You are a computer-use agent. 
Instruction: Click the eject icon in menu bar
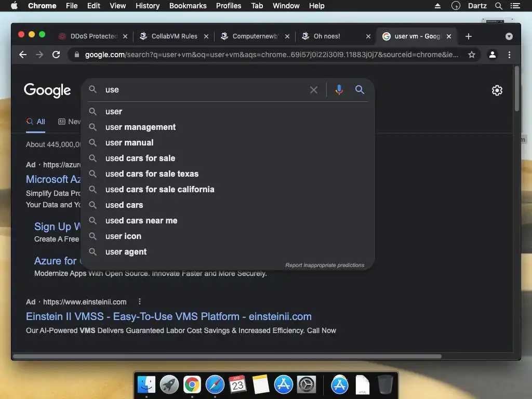point(437,6)
